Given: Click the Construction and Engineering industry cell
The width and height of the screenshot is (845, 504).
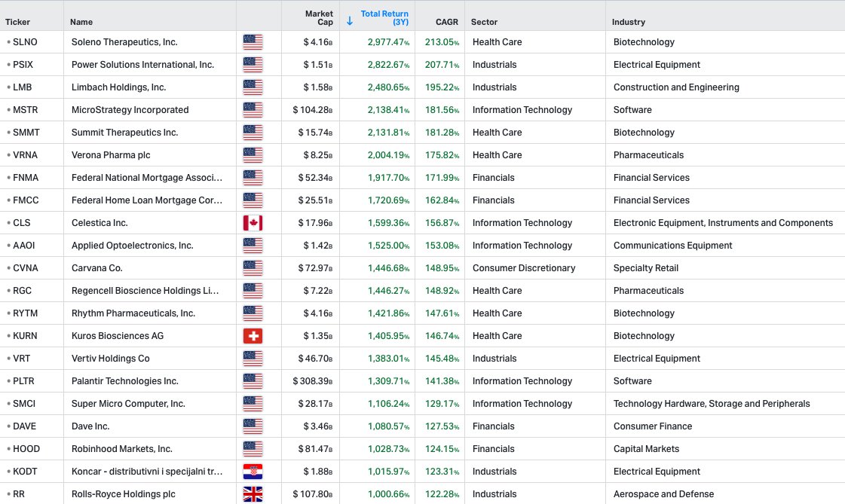Looking at the screenshot, I should click(676, 87).
